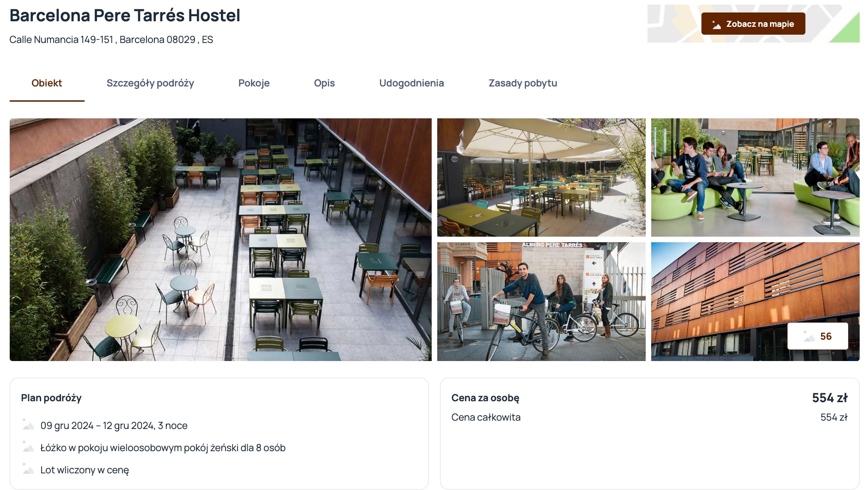Image resolution: width=868 pixels, height=490 pixels.
Task: Click the Barcelona Pere Tarrés Hostel title
Action: point(125,15)
